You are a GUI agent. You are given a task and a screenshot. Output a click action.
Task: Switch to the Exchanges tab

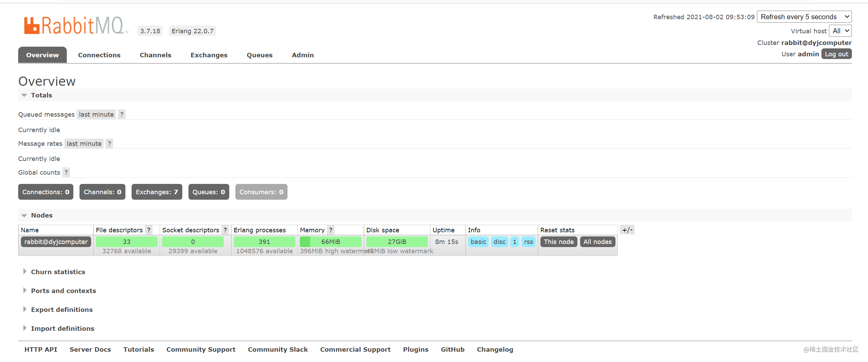pos(209,55)
